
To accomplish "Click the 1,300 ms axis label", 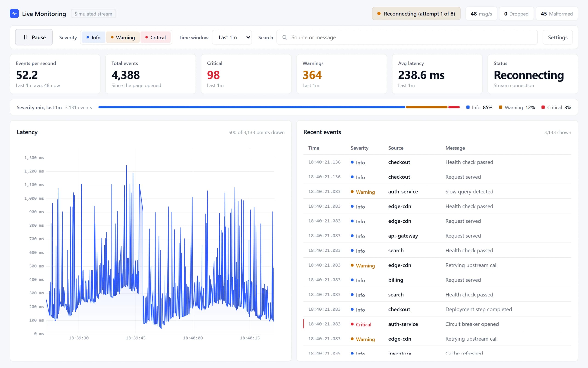I will (34, 158).
